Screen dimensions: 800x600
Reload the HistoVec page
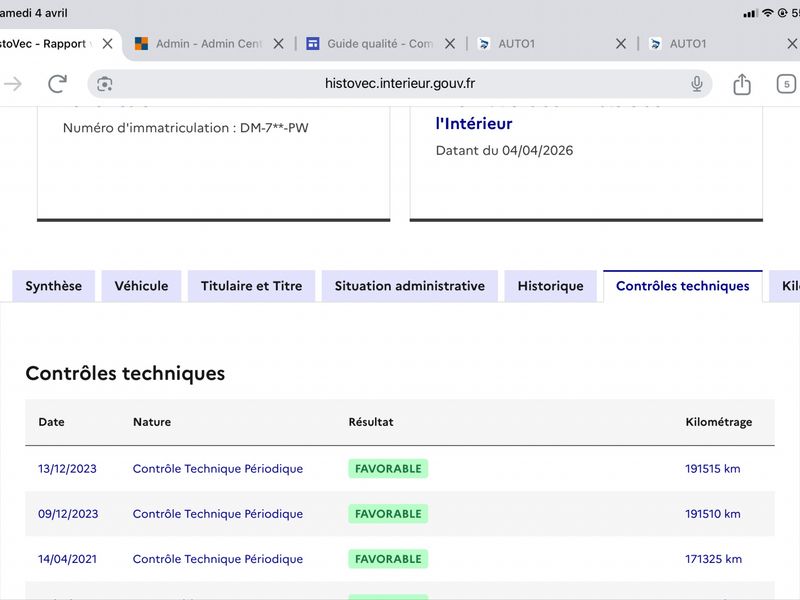tap(57, 84)
